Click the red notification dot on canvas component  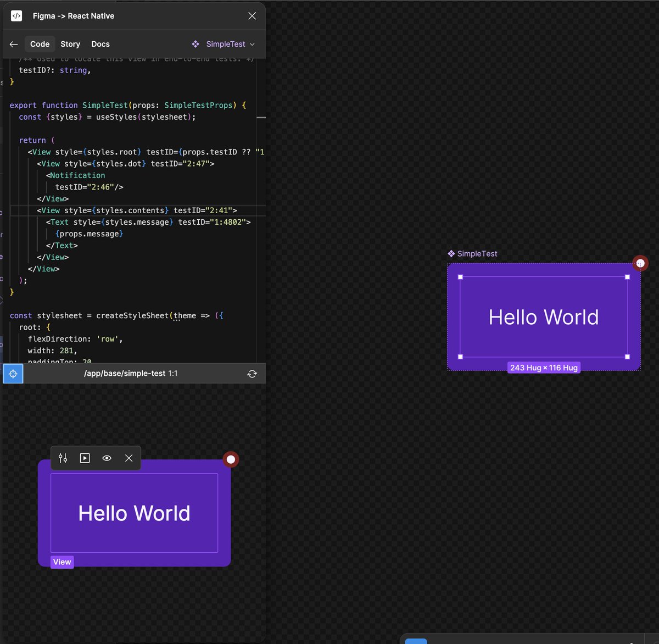(x=640, y=263)
